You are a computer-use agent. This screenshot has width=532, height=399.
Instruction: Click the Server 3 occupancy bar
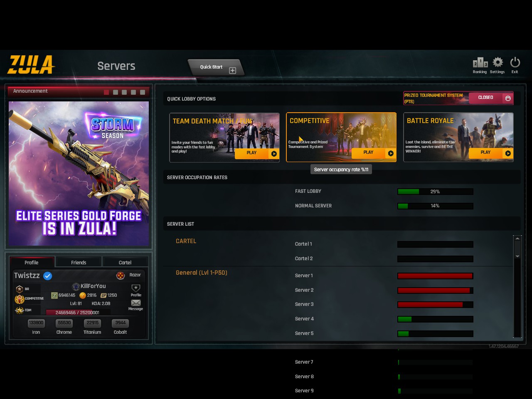435,305
